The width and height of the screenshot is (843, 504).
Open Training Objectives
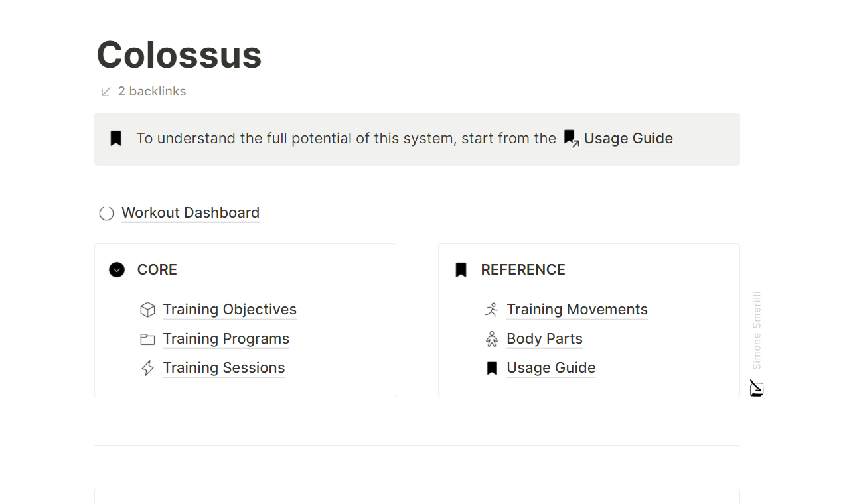pos(230,309)
